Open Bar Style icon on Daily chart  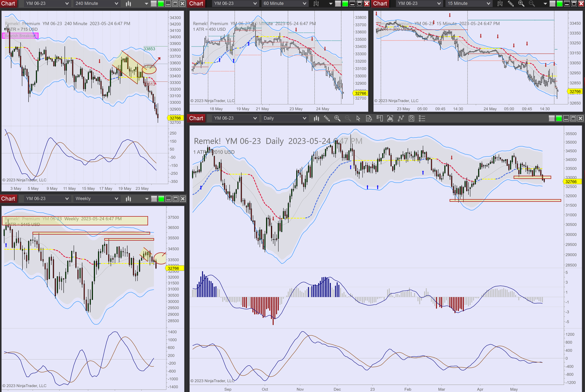(x=316, y=118)
